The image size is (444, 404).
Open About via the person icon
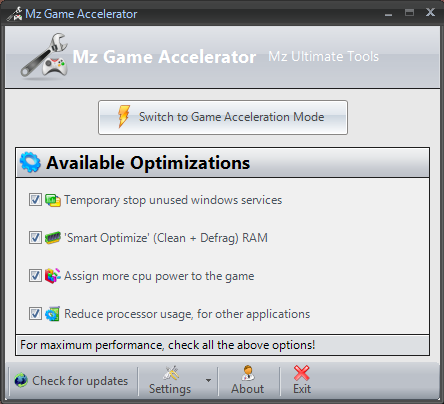click(248, 373)
